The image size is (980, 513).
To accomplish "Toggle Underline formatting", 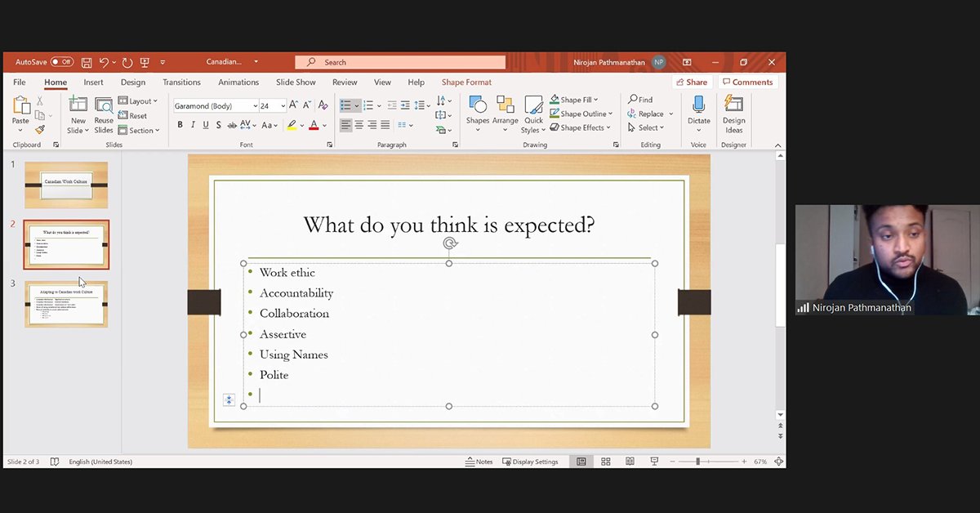I will [x=206, y=125].
